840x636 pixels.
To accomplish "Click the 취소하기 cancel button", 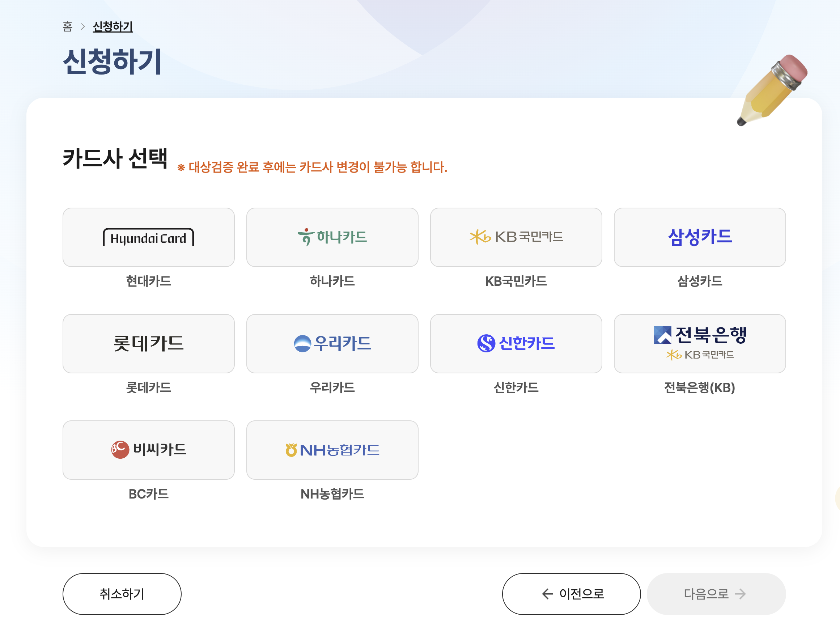I will point(122,594).
